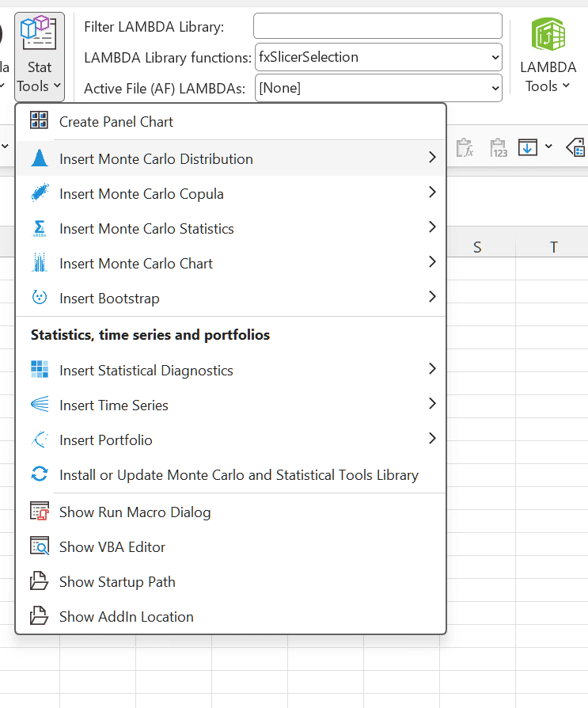
Task: Select Insert Portfolio menu entry
Action: (230, 440)
